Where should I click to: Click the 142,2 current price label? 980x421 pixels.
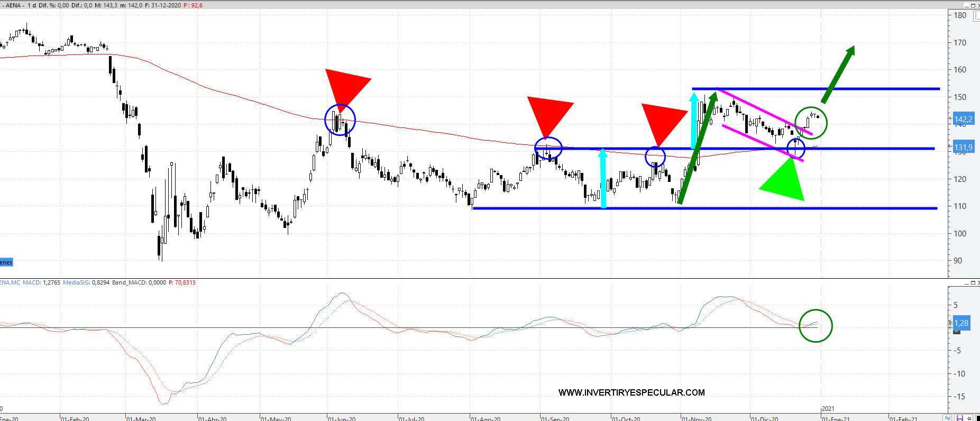click(x=963, y=120)
